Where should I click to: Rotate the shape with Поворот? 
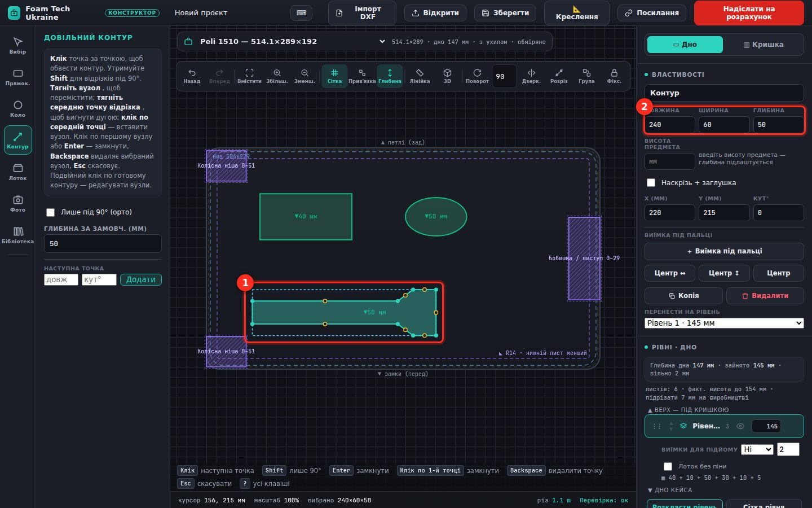point(477,76)
